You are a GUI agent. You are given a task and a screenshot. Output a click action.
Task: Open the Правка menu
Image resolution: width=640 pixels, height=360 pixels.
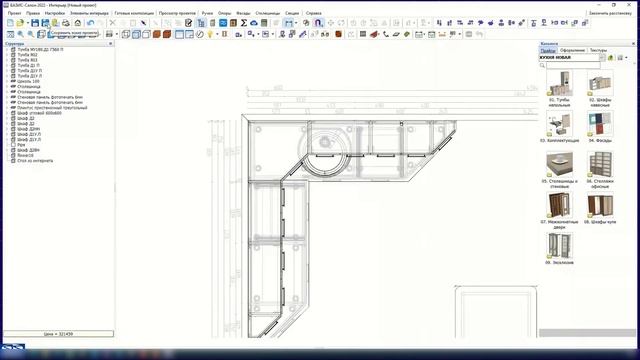coord(33,13)
